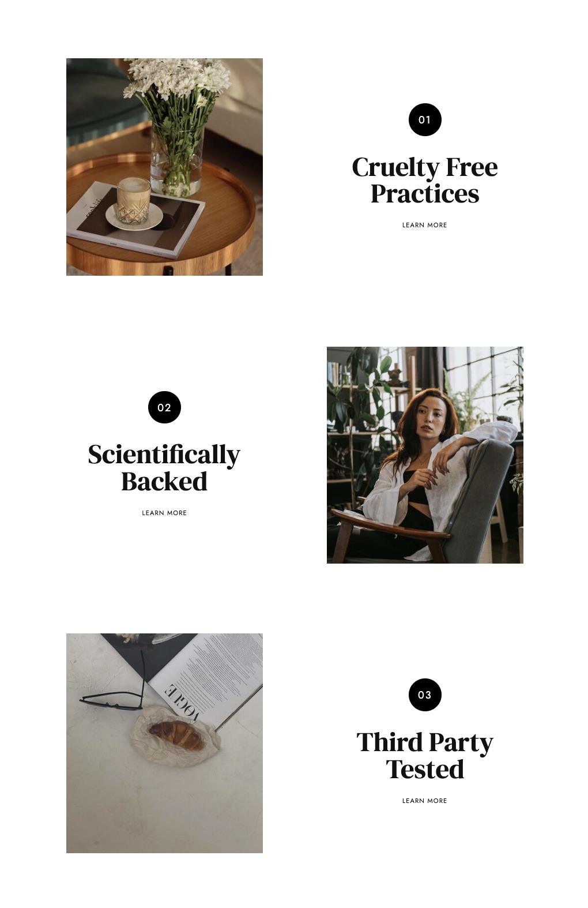
Task: Open the woman in armchair photo
Action: (x=425, y=455)
